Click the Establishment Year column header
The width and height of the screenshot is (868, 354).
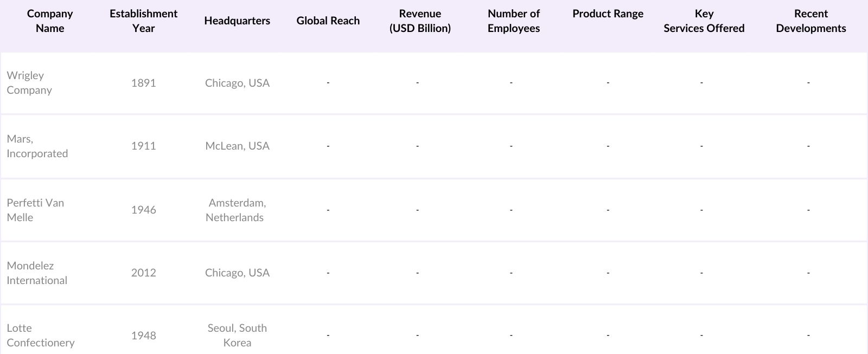(143, 21)
